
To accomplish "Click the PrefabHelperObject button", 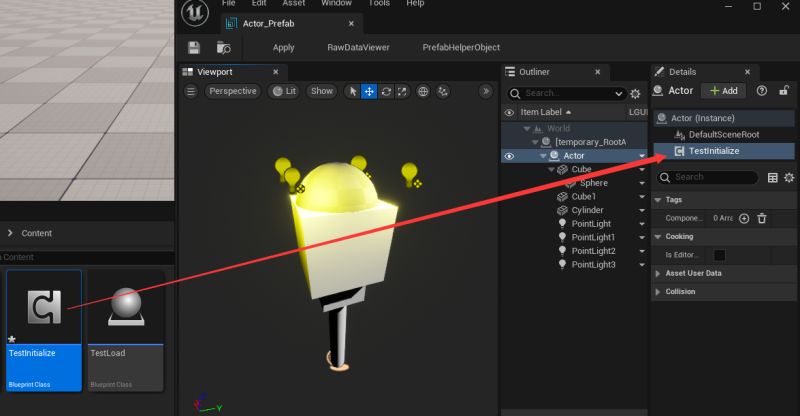I will [x=461, y=47].
